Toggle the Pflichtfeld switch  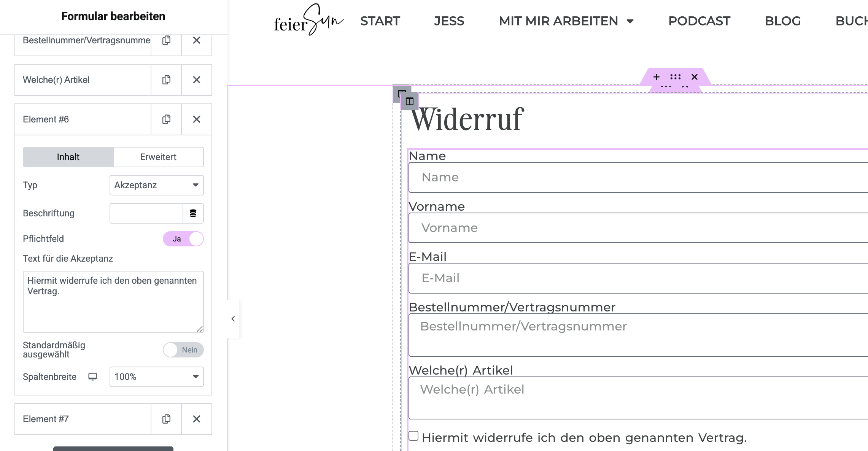click(183, 239)
